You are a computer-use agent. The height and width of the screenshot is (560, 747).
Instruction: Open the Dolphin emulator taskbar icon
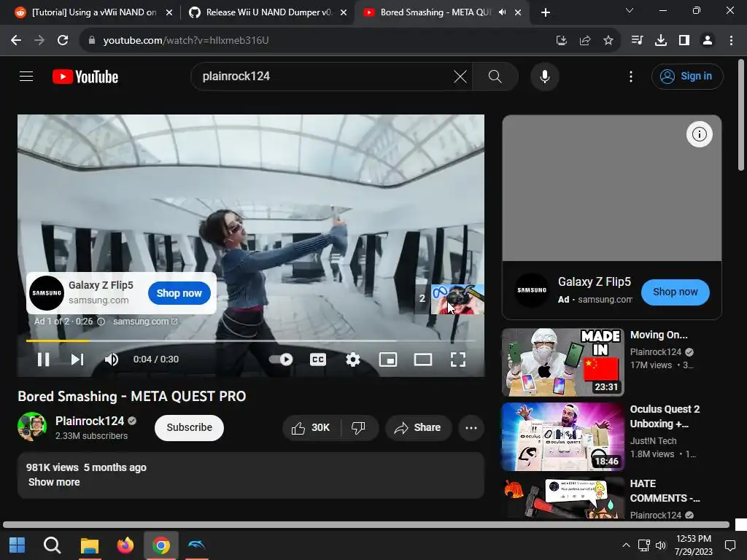coord(196,545)
